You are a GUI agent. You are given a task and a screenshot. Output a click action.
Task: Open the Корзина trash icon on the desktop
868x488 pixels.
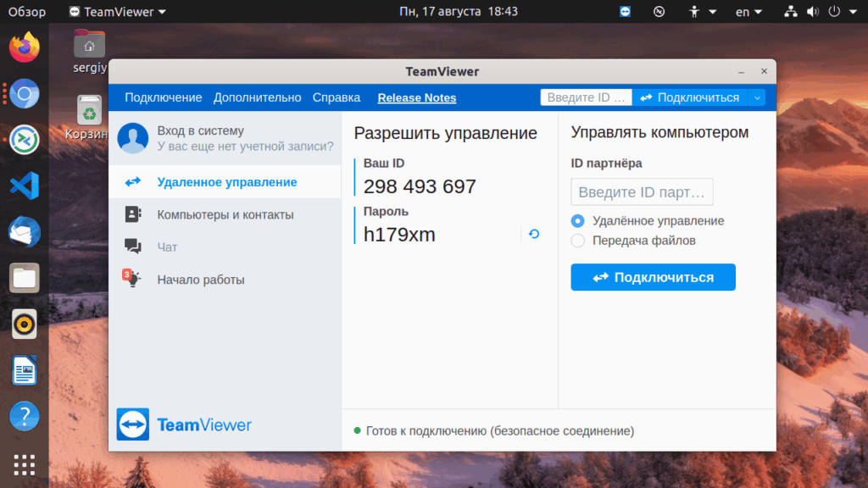[x=88, y=117]
